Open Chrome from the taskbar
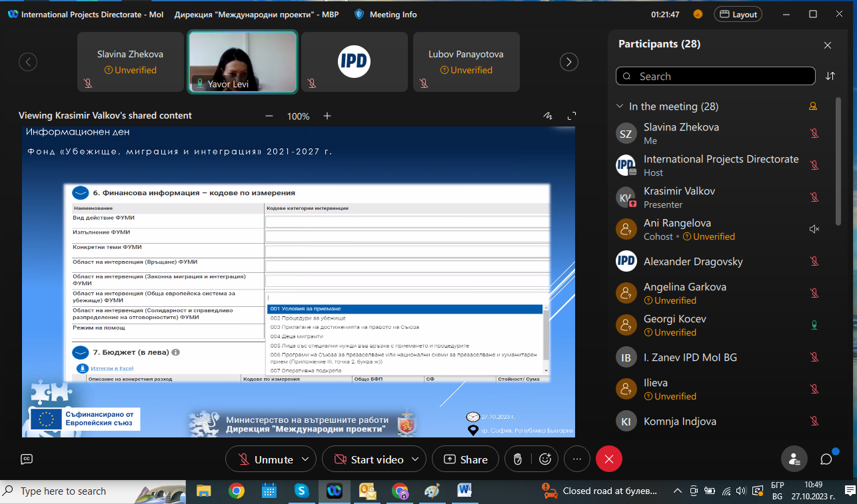The image size is (857, 504). click(237, 491)
